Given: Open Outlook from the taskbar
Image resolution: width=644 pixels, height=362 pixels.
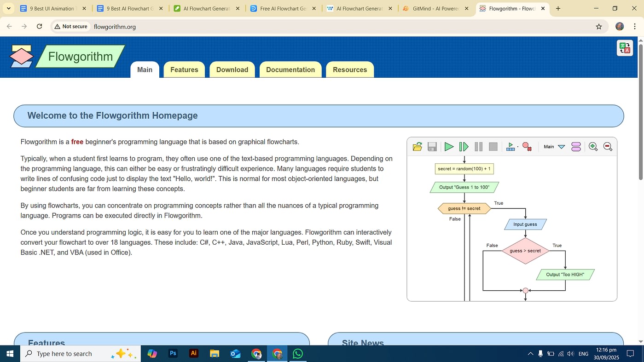Looking at the screenshot, I should click(x=235, y=353).
